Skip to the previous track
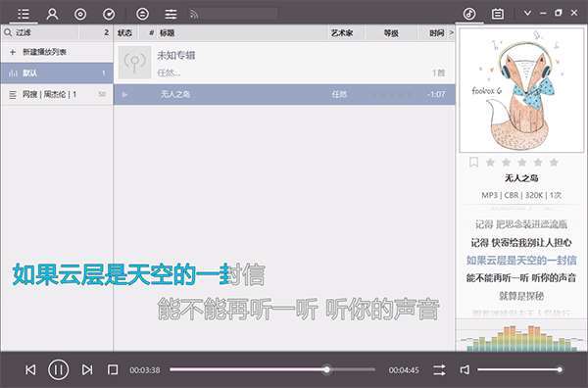 click(x=30, y=370)
